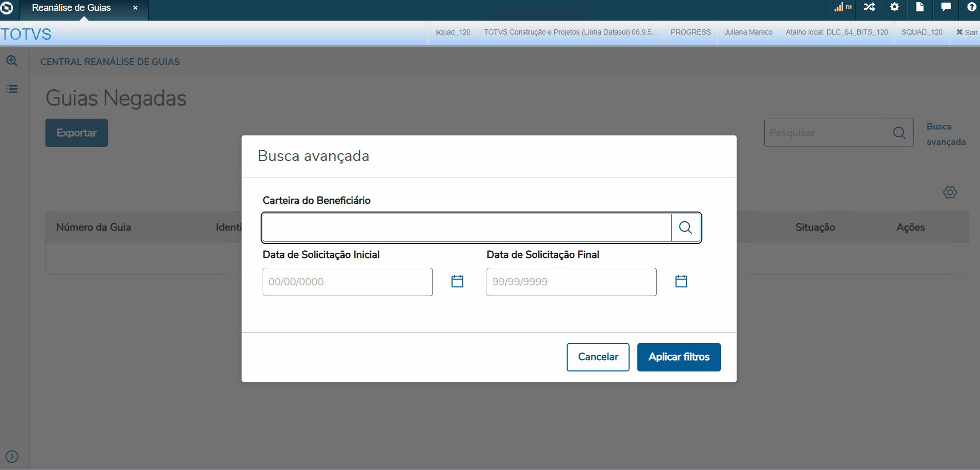Viewport: 980px width, 470px height.
Task: Click the Situação column header
Action: point(815,228)
